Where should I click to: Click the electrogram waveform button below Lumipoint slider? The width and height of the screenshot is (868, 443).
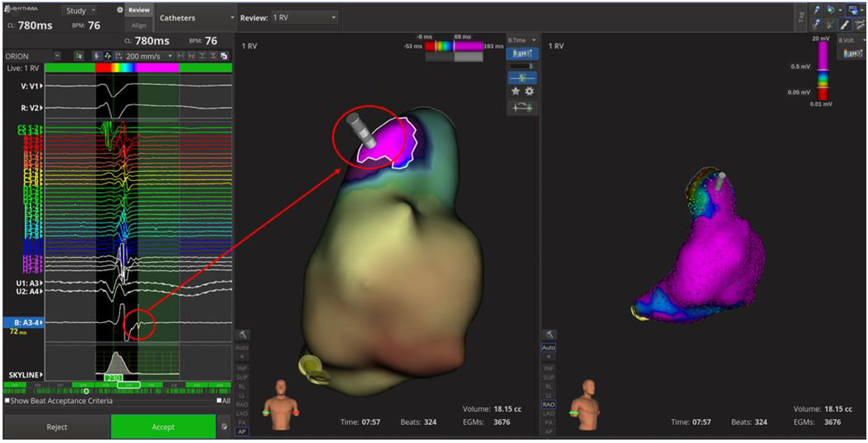522,78
